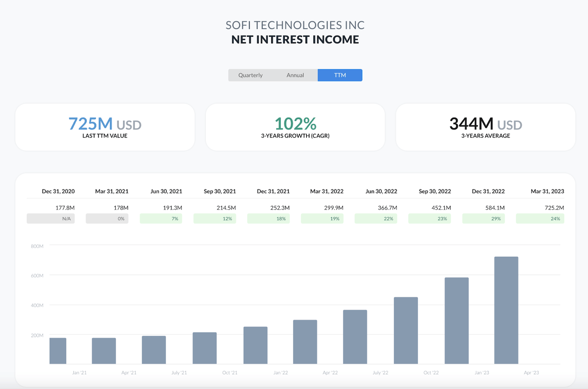Click the Sep 30, 2021 column header
The height and width of the screenshot is (389, 588).
pos(220,191)
